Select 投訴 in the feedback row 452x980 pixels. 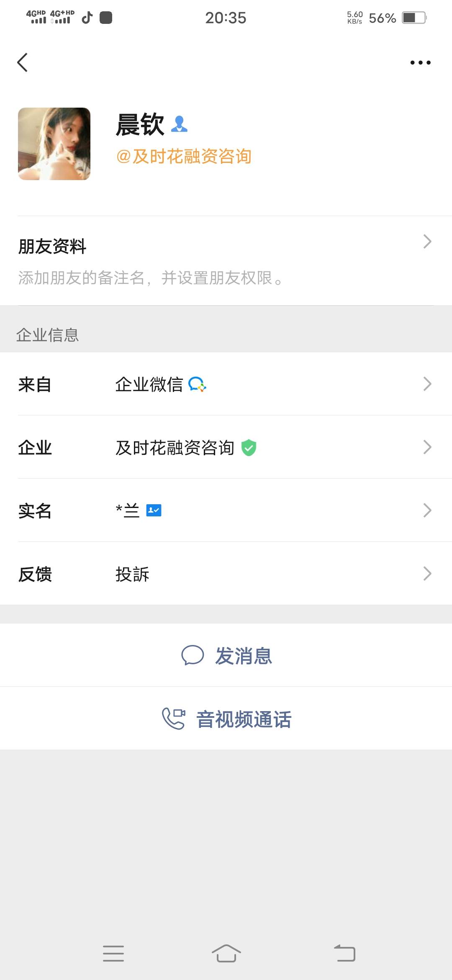(132, 574)
